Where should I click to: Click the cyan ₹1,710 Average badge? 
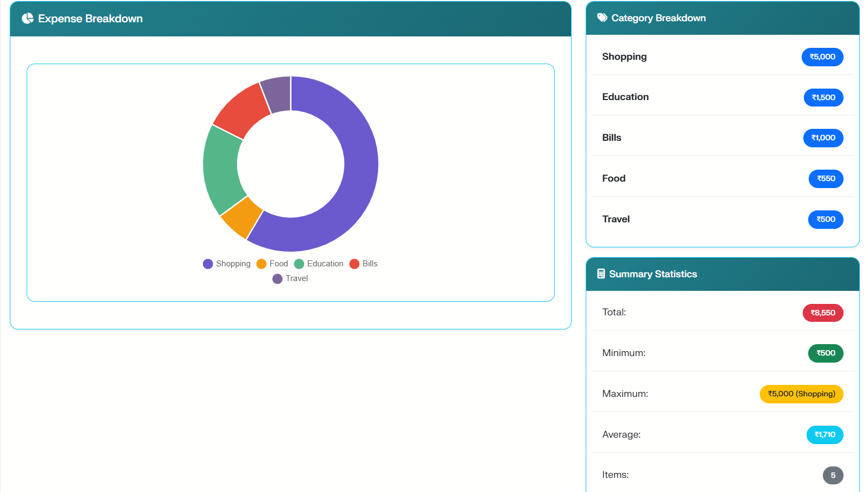point(824,435)
